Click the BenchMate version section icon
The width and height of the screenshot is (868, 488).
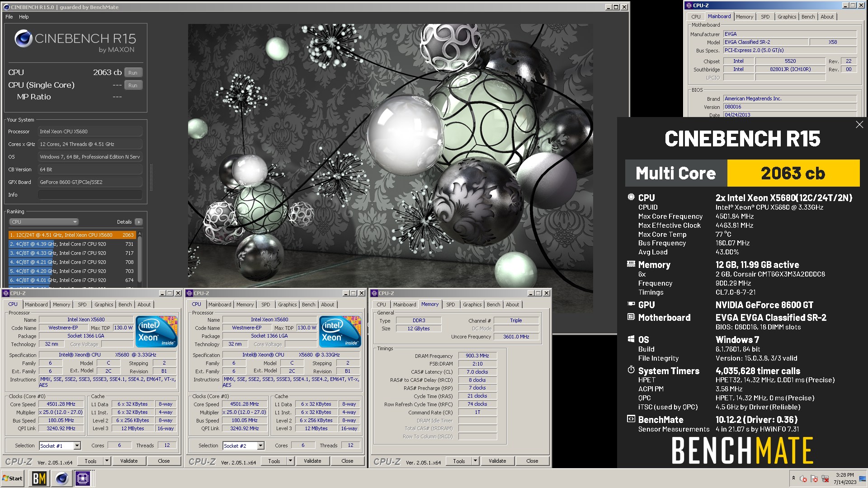(631, 419)
